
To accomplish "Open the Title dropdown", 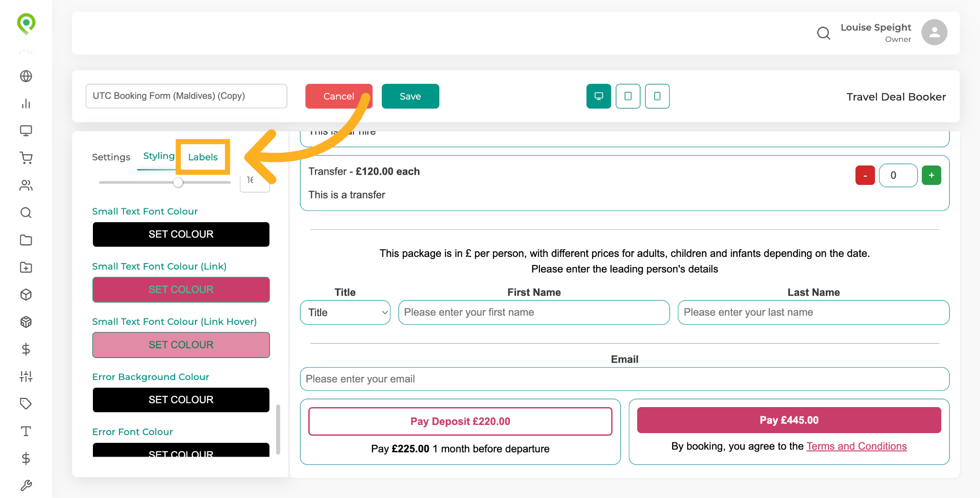I will coord(345,312).
